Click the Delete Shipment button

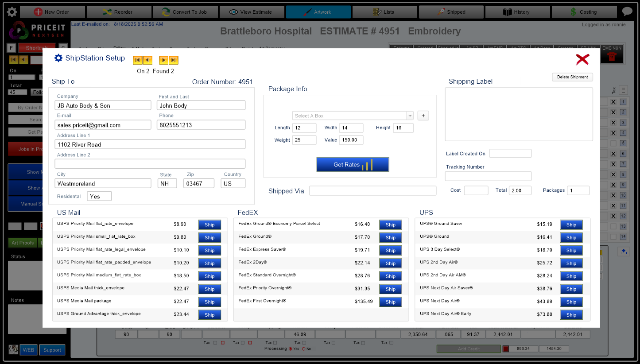[x=572, y=77]
